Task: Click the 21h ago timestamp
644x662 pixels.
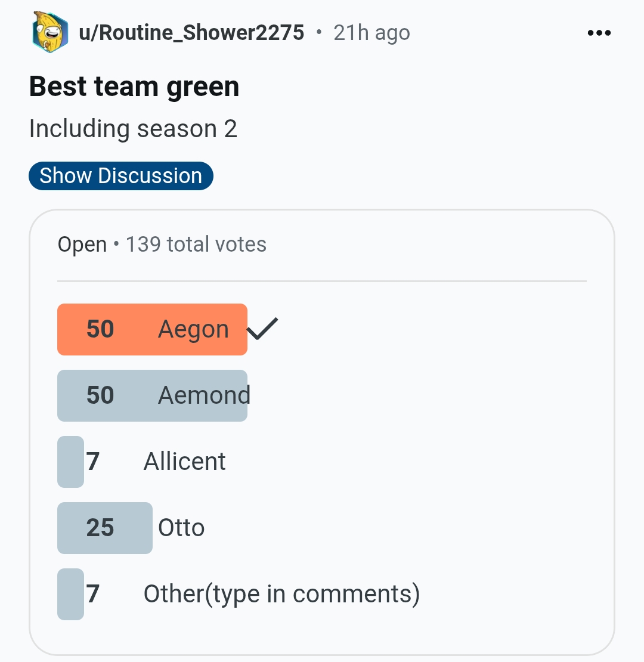Action: pyautogui.click(x=371, y=33)
